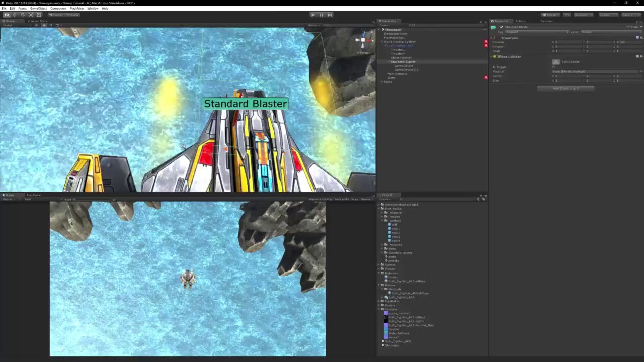Select the Hand tool in toolbar
644x362 pixels.
coord(7,15)
